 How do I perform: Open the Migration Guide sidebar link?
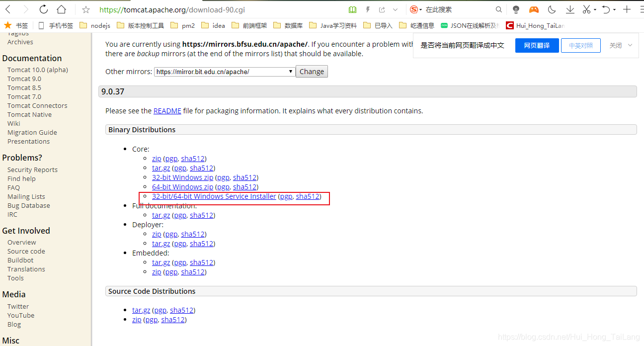click(32, 132)
